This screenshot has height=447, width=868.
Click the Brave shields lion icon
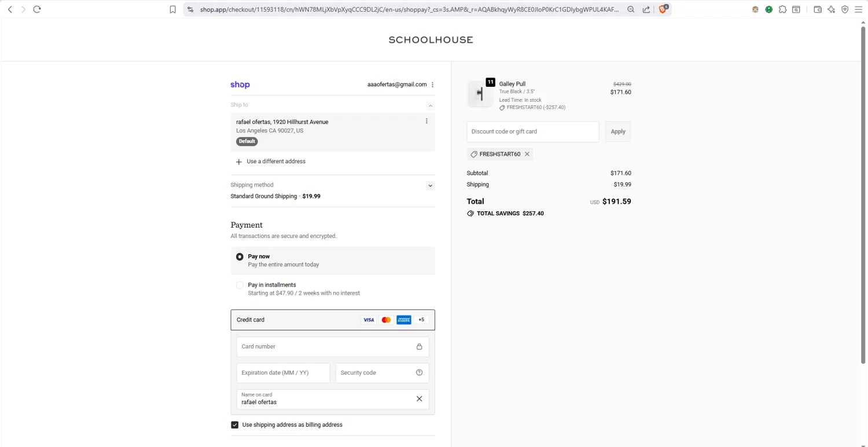(x=663, y=9)
